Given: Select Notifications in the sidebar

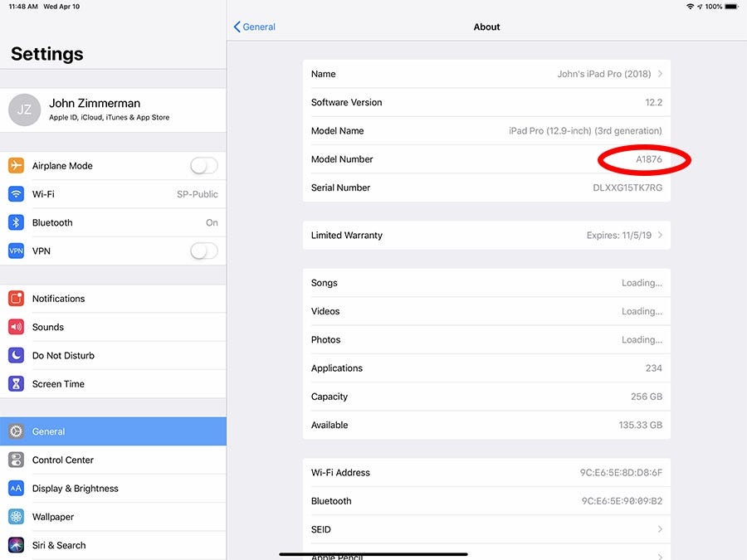Looking at the screenshot, I should [x=113, y=299].
